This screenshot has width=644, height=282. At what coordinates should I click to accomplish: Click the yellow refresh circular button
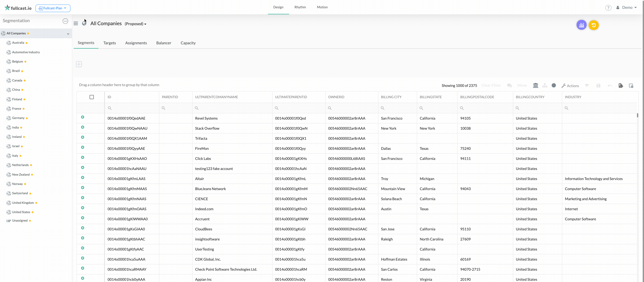point(594,25)
